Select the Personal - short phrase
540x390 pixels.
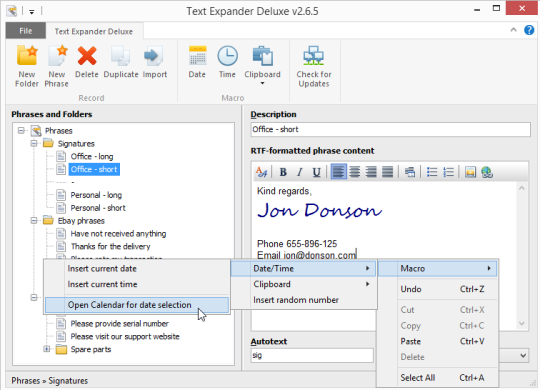point(98,208)
